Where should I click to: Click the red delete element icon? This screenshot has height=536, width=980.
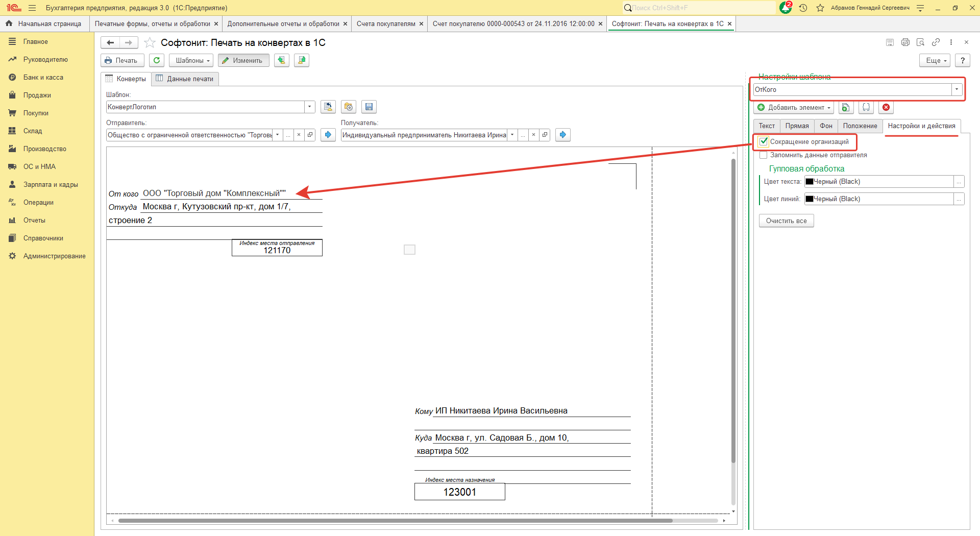pyautogui.click(x=886, y=107)
